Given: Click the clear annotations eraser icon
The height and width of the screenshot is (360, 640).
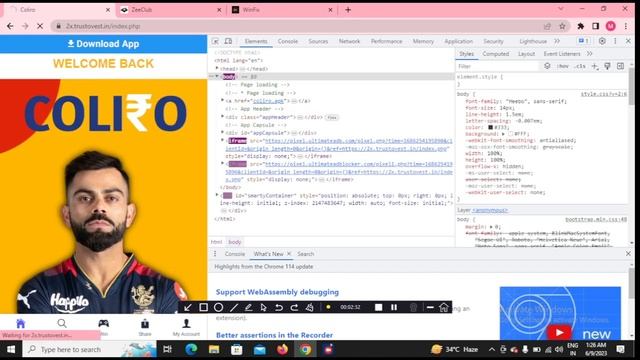Looking at the screenshot, I should click(310, 307).
